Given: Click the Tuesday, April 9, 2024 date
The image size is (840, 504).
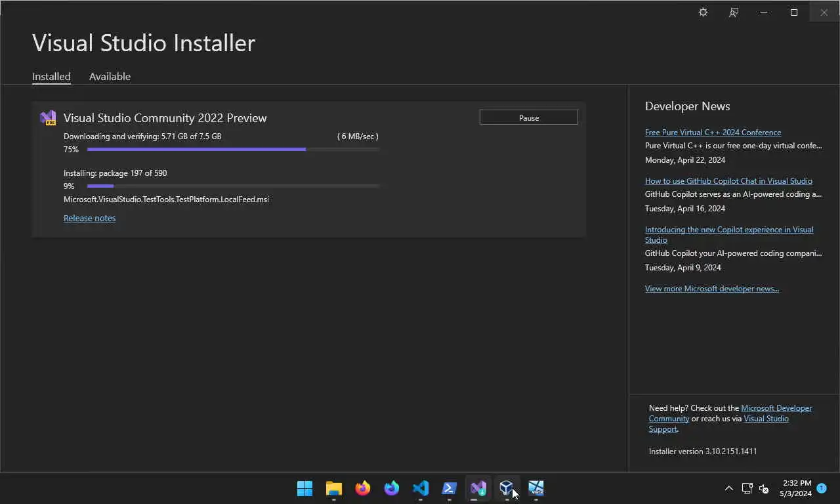Looking at the screenshot, I should (683, 268).
